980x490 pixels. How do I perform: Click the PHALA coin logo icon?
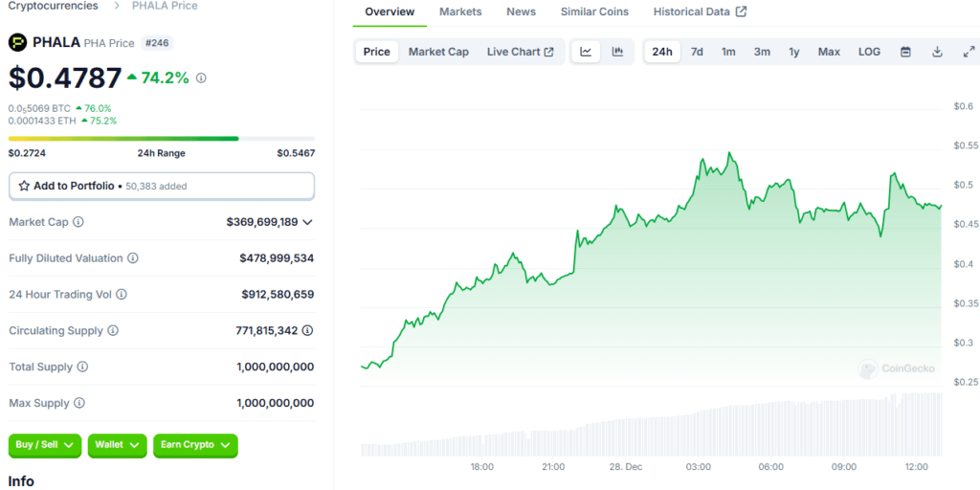point(18,42)
